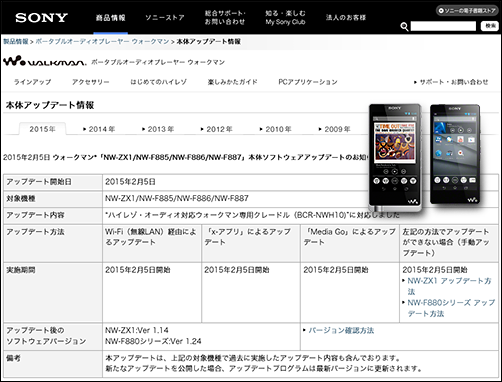
Task: Open はじめてのハイレゾ navigation item
Action: point(158,82)
